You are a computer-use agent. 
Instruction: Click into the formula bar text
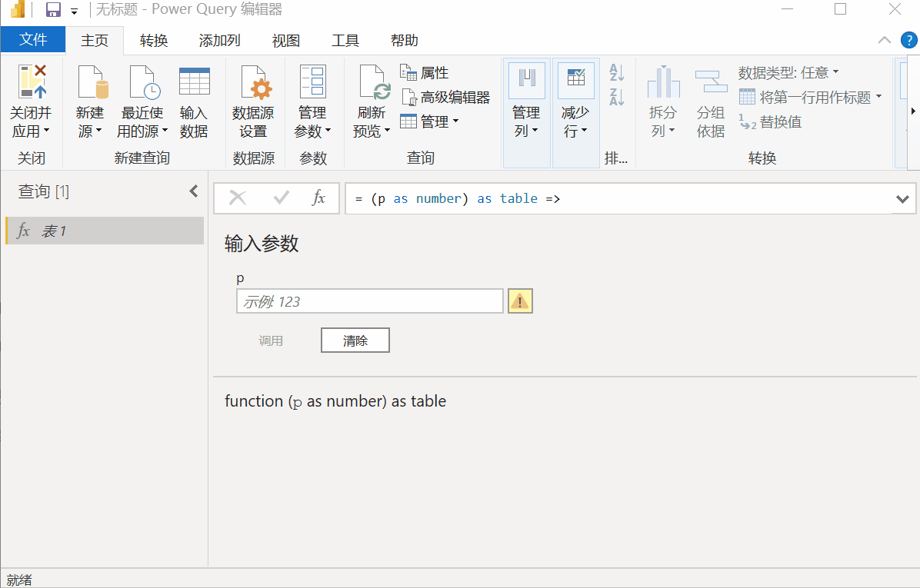458,199
